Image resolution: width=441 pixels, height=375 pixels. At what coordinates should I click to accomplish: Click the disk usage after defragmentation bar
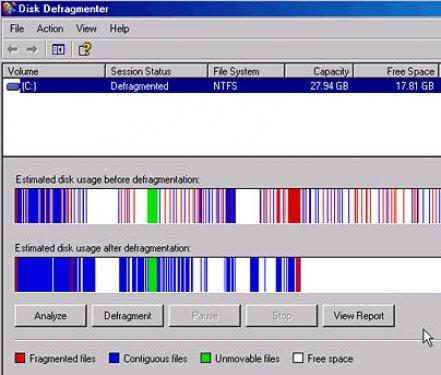pos(228,274)
